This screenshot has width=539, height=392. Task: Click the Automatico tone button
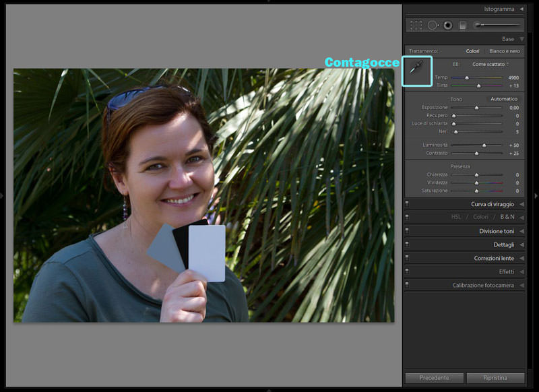point(504,99)
